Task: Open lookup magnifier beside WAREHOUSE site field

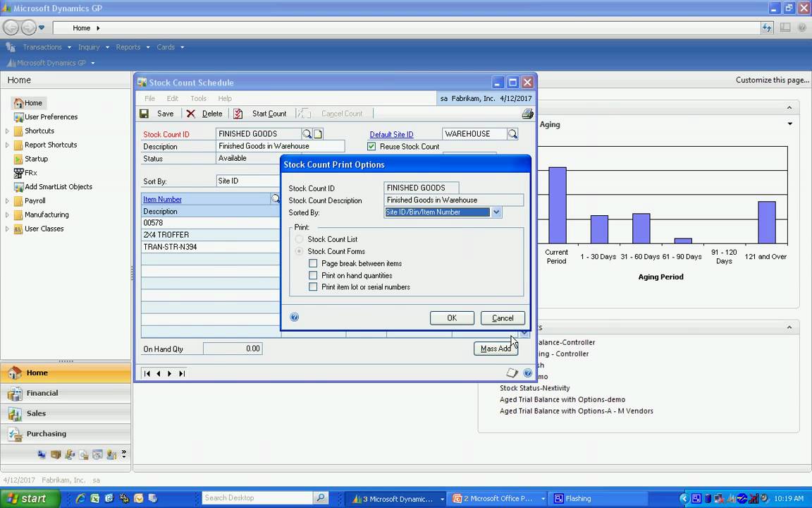Action: (512, 134)
